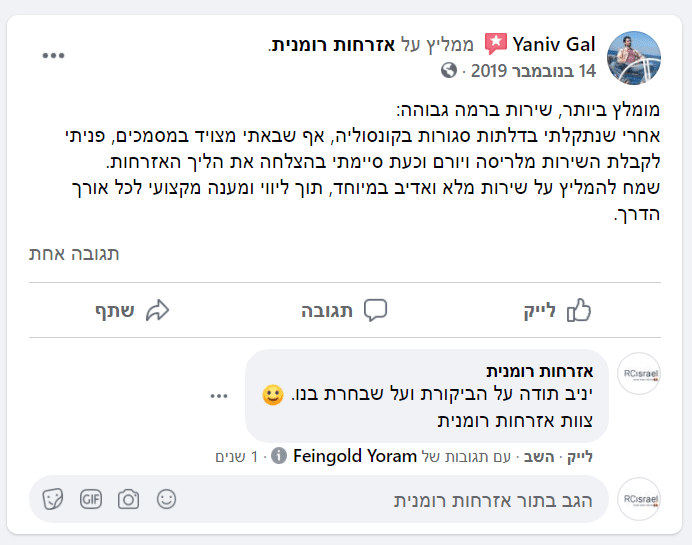Open the GIF picker icon

[92, 498]
